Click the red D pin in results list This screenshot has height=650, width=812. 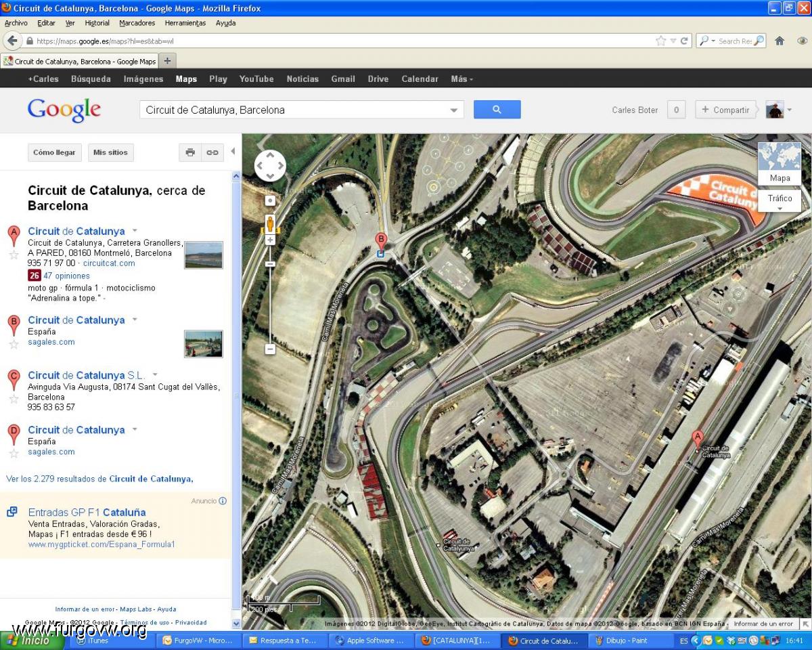coord(14,435)
